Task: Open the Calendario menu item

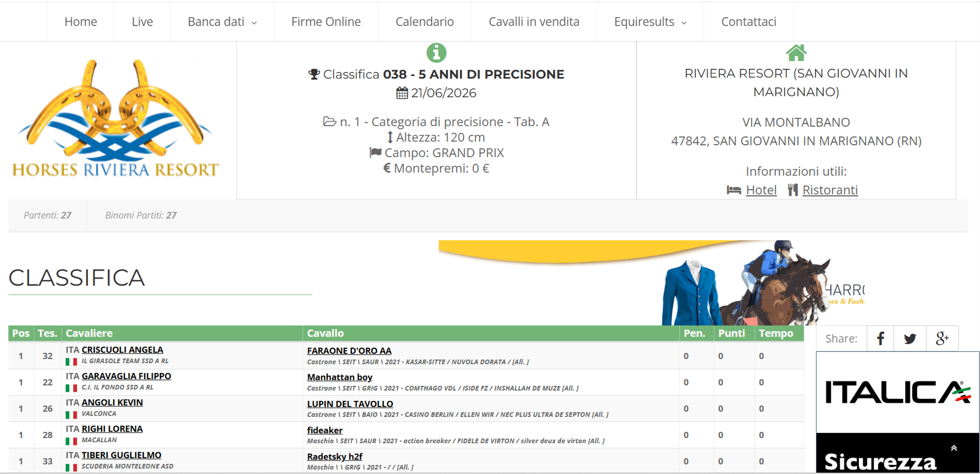Action: [x=425, y=22]
